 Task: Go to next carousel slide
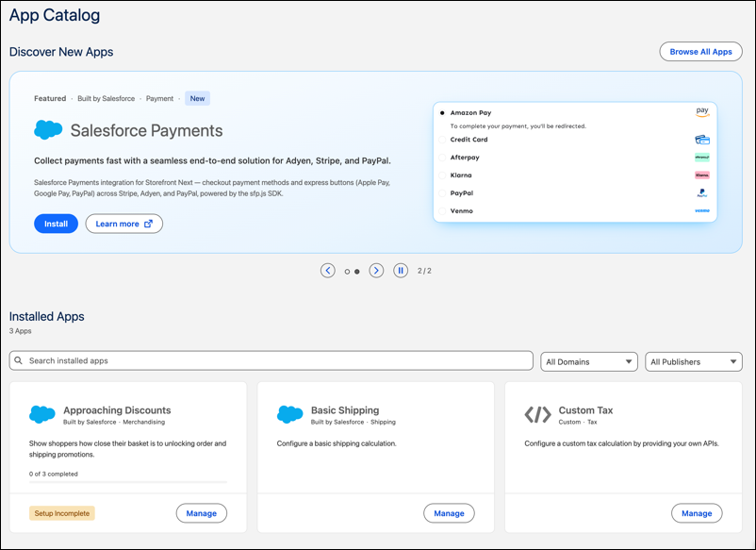tap(376, 271)
